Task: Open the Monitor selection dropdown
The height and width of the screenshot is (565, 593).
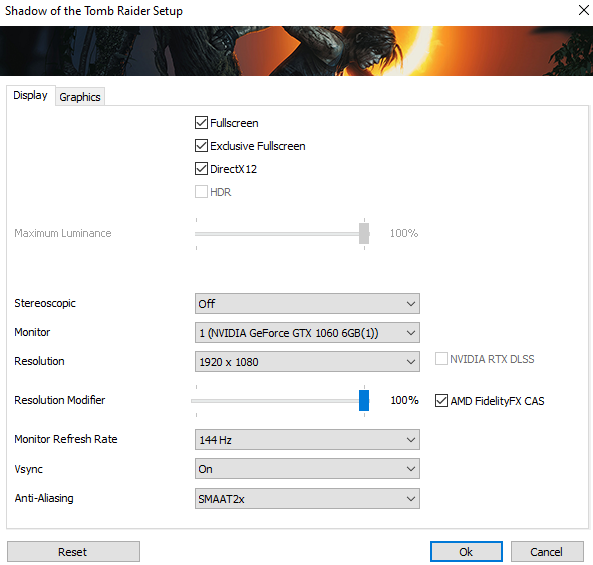Action: tap(307, 332)
